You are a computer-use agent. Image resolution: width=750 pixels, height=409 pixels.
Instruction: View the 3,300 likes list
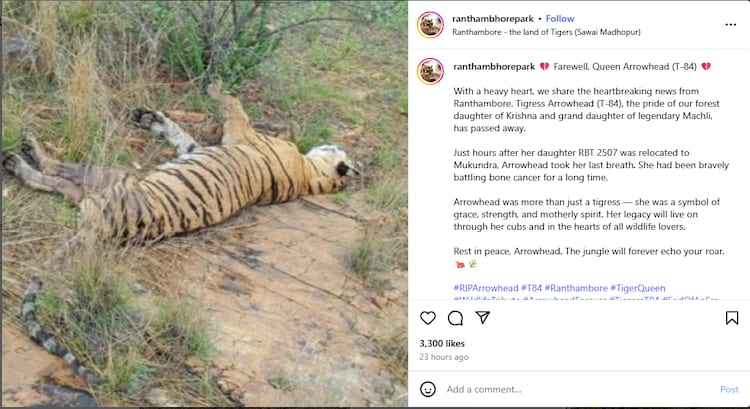pos(440,343)
